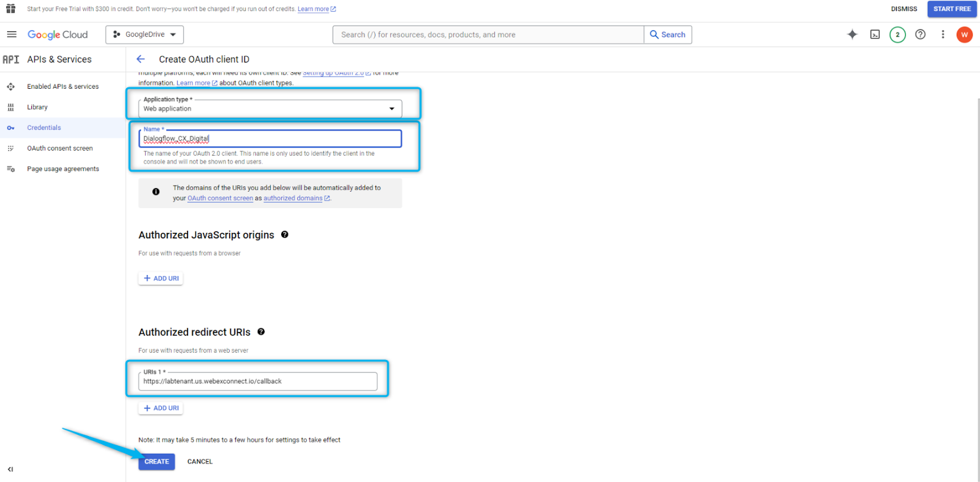Click the URIs 1 redirect field
Image resolution: width=980 pixels, height=482 pixels.
point(258,381)
